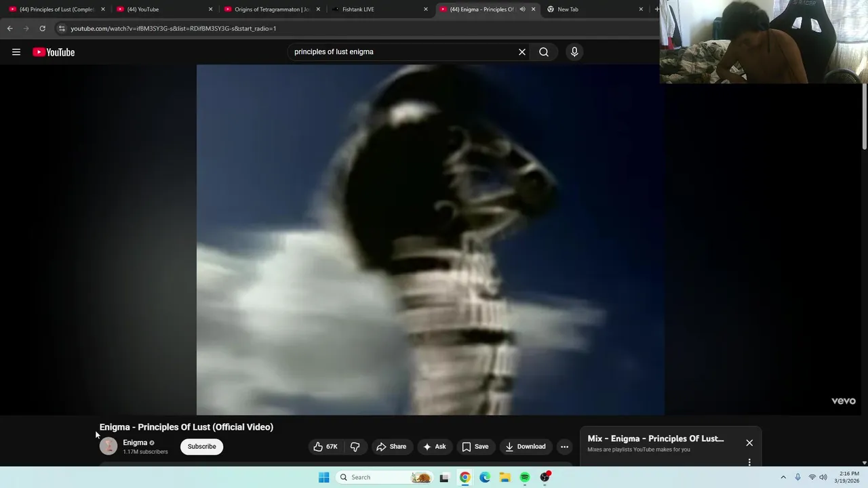Viewport: 868px width, 488px height.
Task: Click the page vertical scrollbar thumb
Action: (864, 117)
